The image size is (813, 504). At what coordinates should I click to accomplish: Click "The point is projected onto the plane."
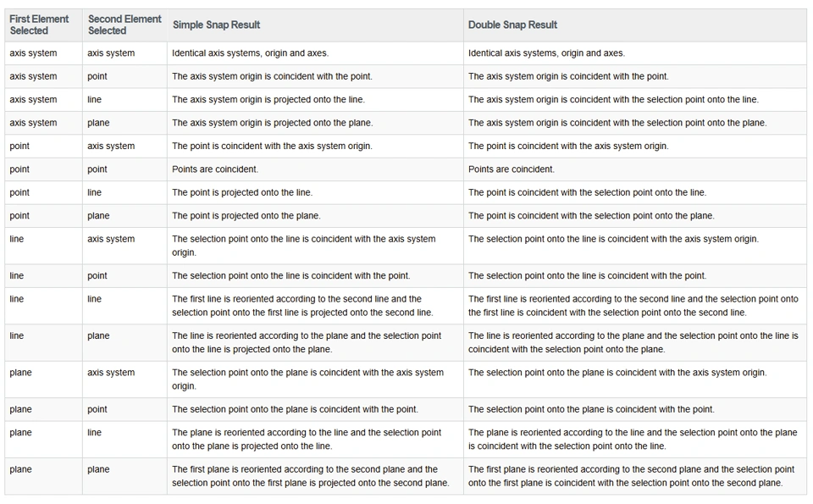coord(246,215)
